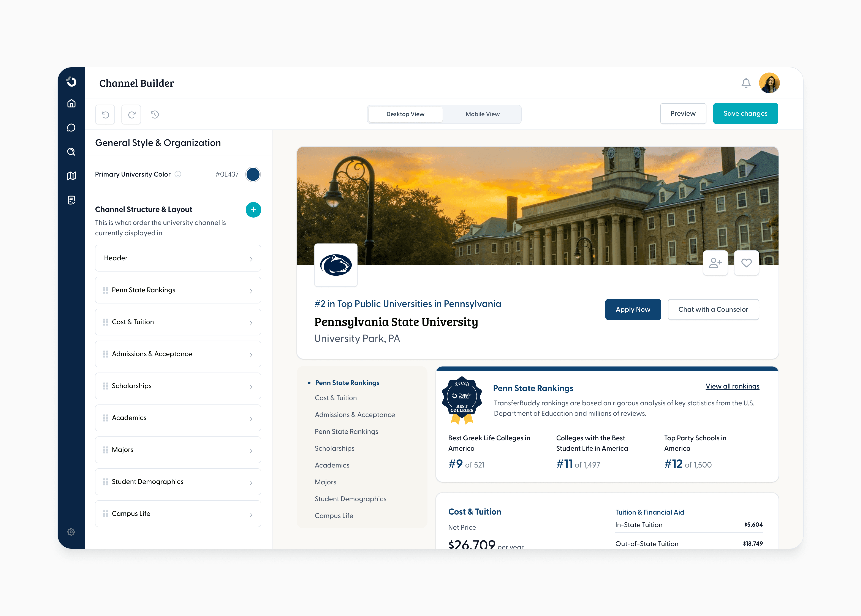Expand the Cost & Tuition layout row
Viewport: 861px width, 616px height.
[x=178, y=322]
